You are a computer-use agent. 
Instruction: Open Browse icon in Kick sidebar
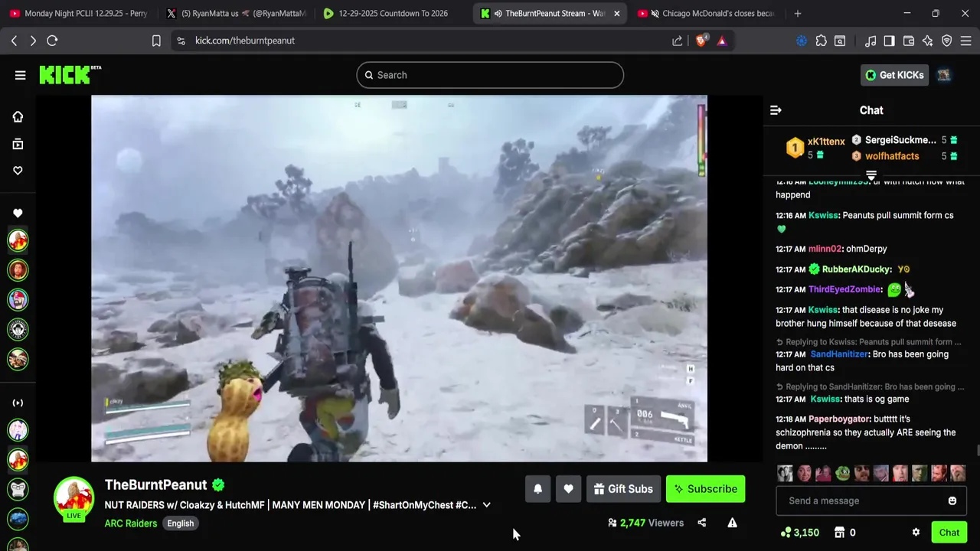click(x=18, y=144)
